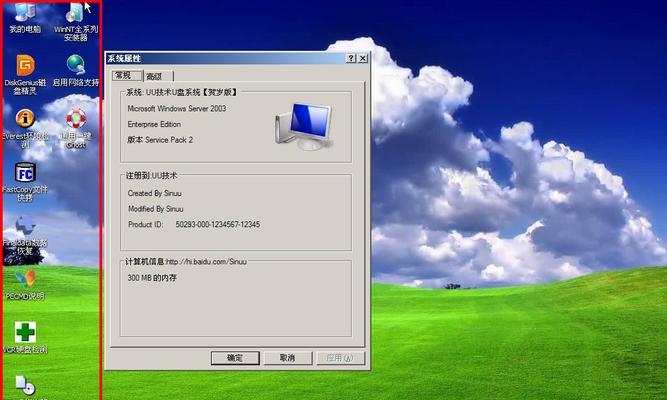This screenshot has height=400, width=667.
Task: Click 'Created By Sinuu' text
Action: point(154,193)
